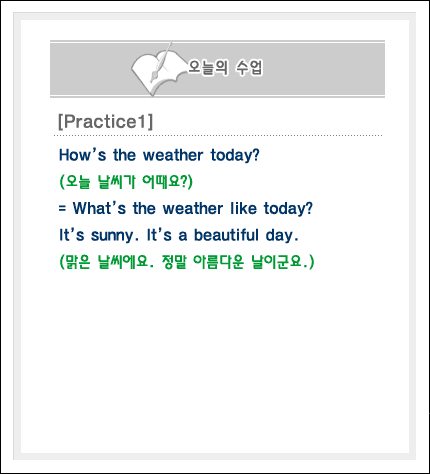
Task: Click the Korean line 오늘 날씨가 어때요?
Action: coord(126,182)
